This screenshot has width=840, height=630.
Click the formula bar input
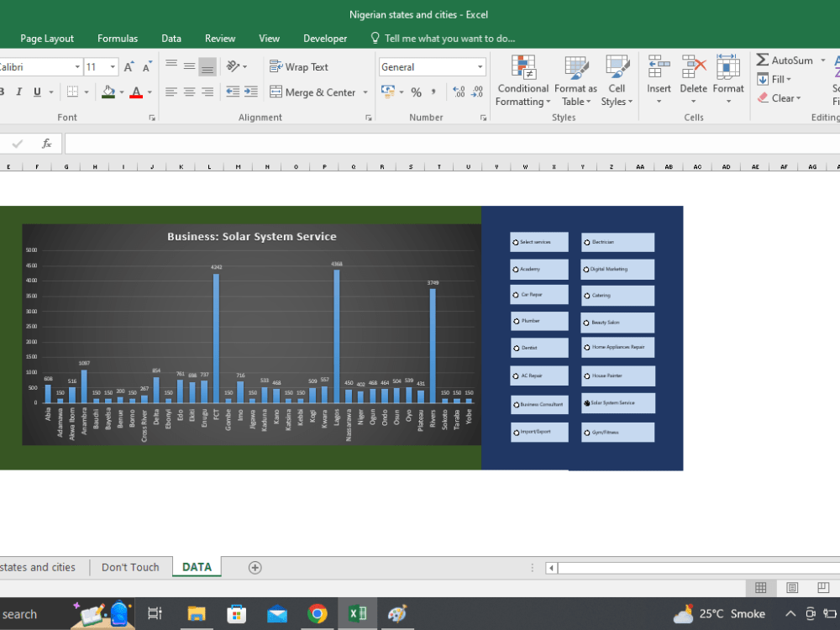[452, 144]
